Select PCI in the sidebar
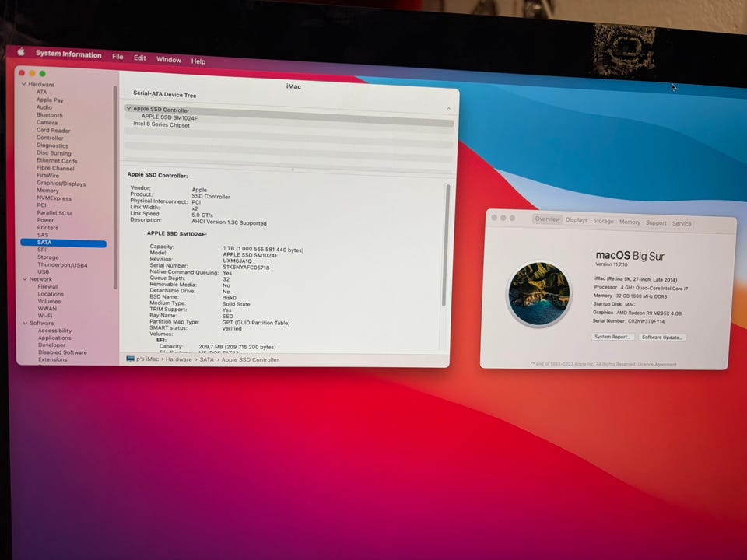The image size is (747, 560). (x=42, y=205)
